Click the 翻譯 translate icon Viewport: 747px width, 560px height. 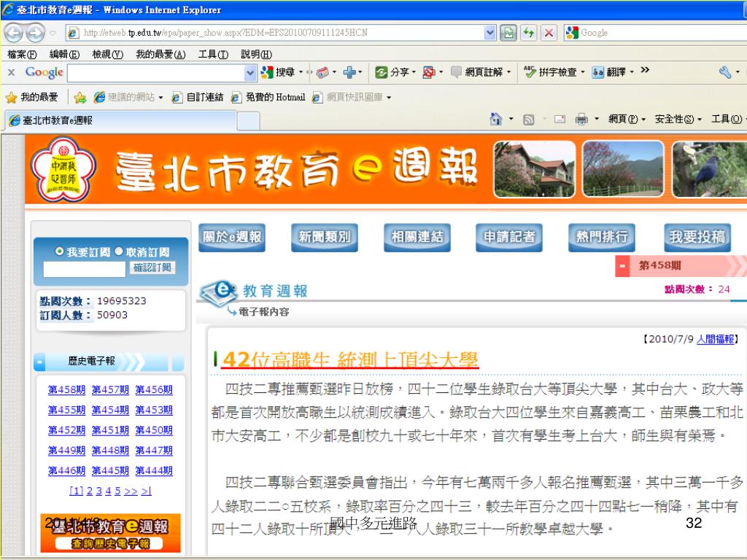(598, 72)
